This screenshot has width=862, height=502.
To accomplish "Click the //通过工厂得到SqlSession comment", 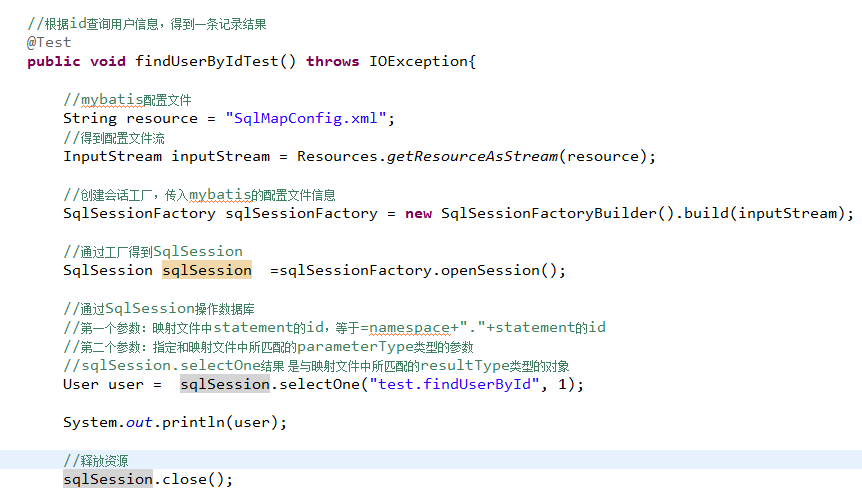I will coord(153,251).
